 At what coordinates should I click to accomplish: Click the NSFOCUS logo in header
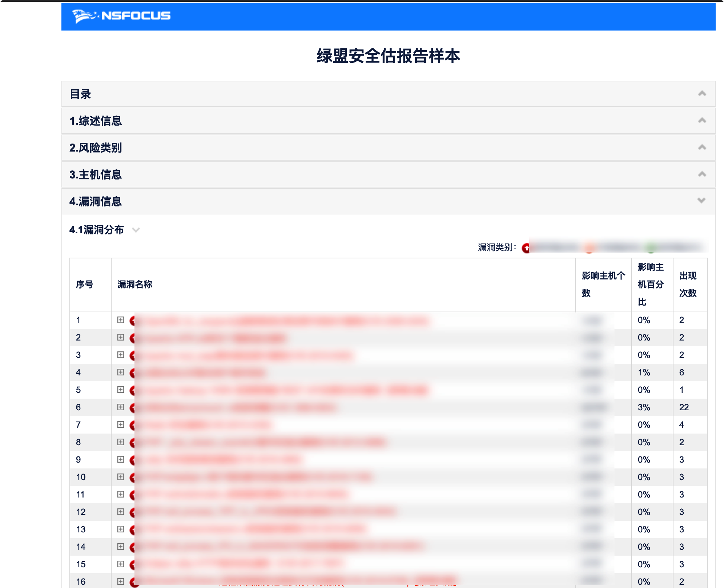pos(121,16)
